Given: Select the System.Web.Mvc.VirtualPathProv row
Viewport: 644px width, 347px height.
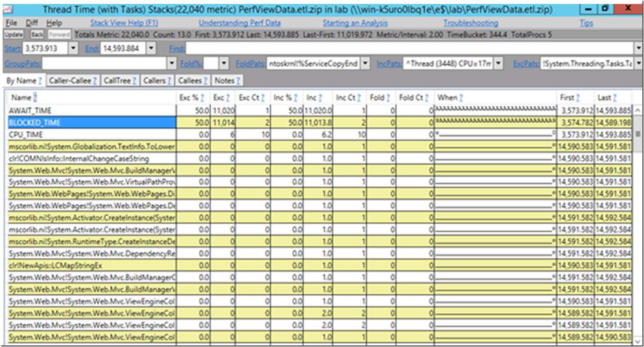Looking at the screenshot, I should tap(320, 182).
